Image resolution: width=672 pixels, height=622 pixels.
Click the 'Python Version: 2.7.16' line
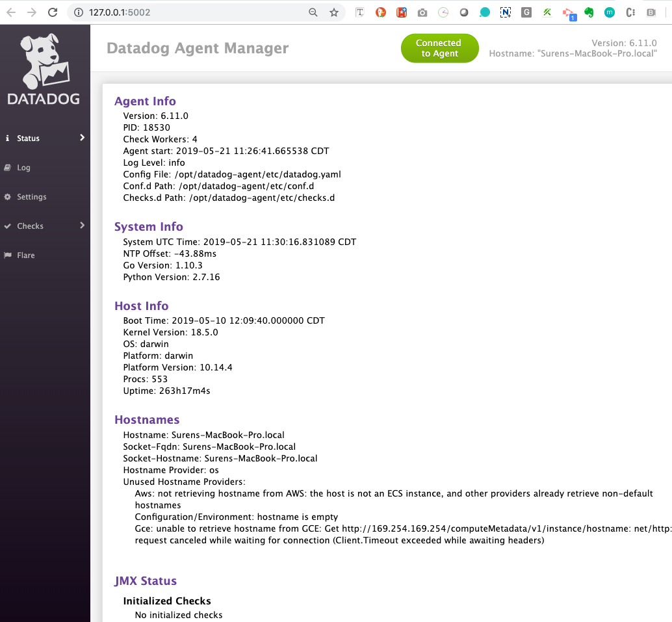172,277
